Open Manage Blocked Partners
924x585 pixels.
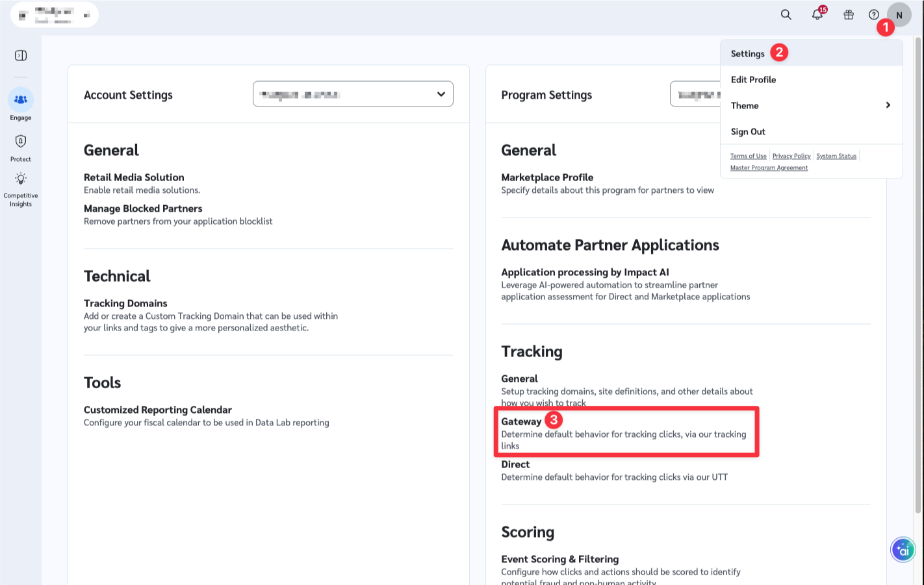[x=143, y=208]
